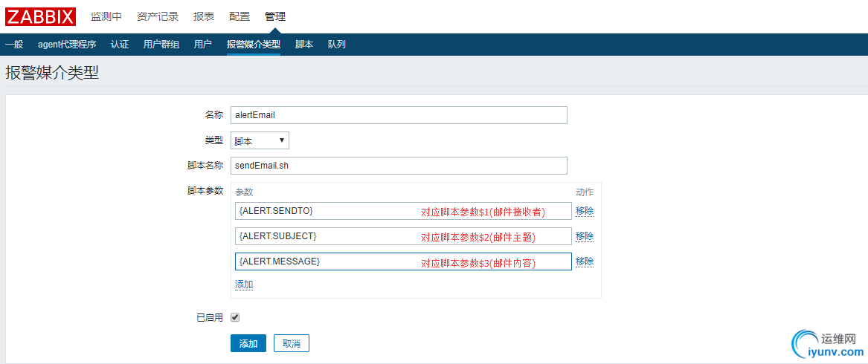868x364 pixels.
Task: Open the 队列 tab
Action: 337,45
